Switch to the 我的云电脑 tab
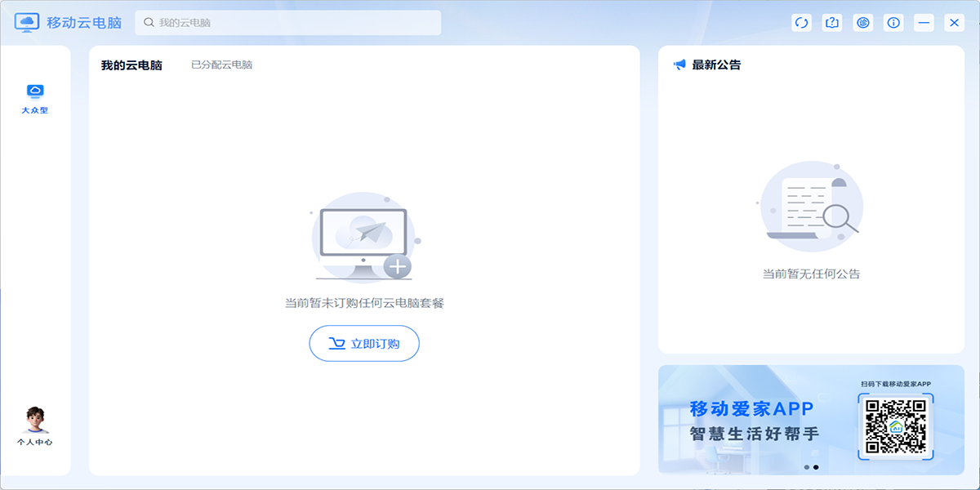The image size is (980, 490). [131, 65]
